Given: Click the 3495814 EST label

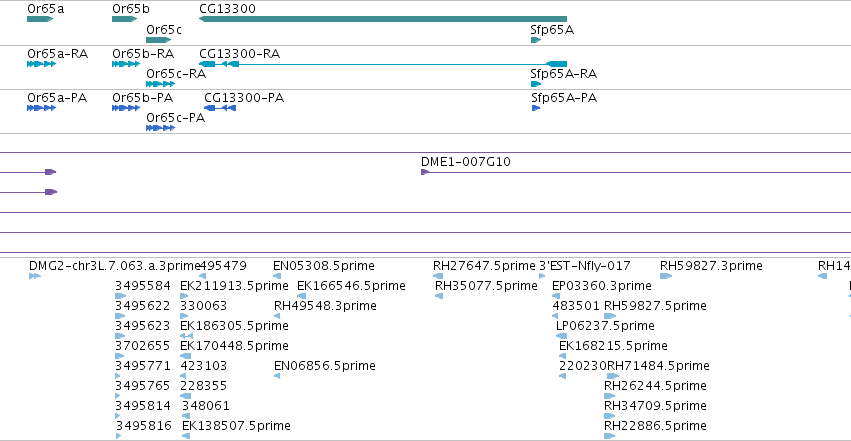Looking at the screenshot, I should [143, 406].
